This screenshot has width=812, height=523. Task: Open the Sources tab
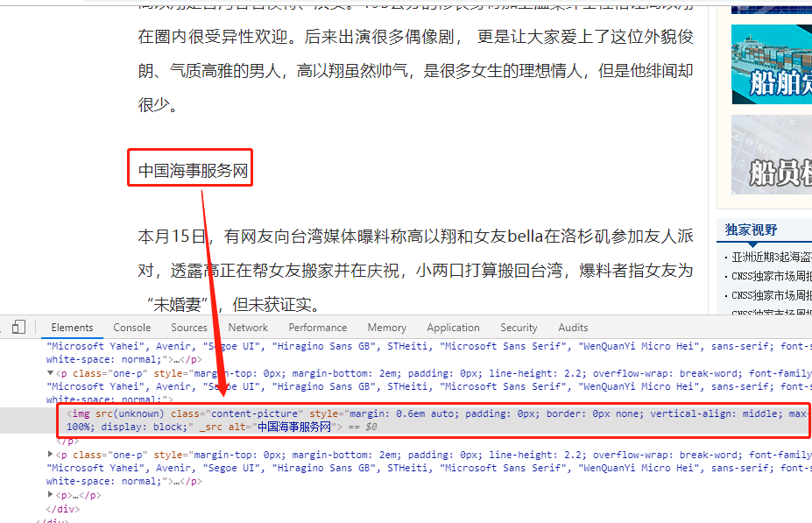(189, 328)
